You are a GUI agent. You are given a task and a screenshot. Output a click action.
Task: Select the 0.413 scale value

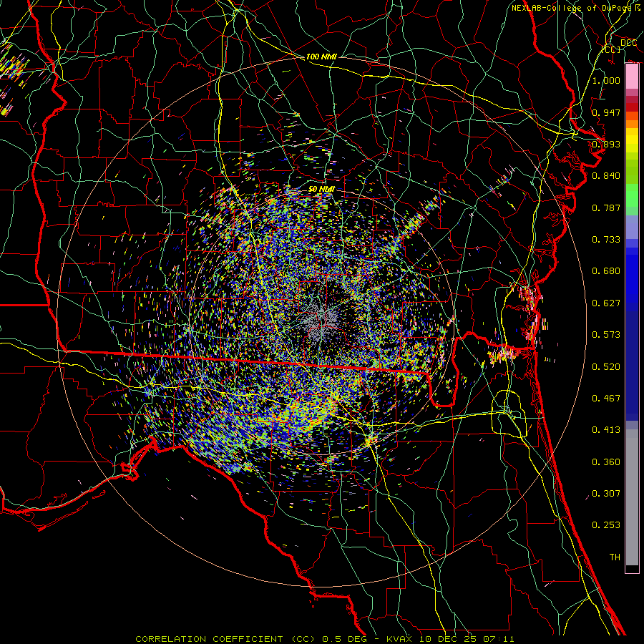pyautogui.click(x=606, y=430)
